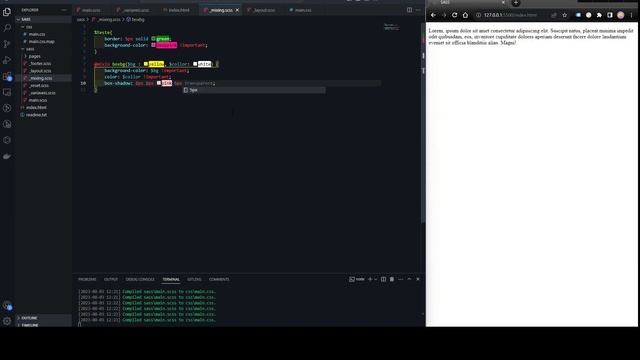
Task: Maximize the terminal panel with the caret icon
Action: (x=409, y=279)
